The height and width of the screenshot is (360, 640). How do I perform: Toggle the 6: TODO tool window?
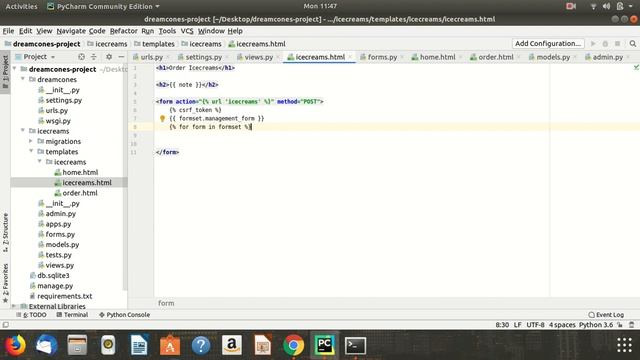[31, 315]
